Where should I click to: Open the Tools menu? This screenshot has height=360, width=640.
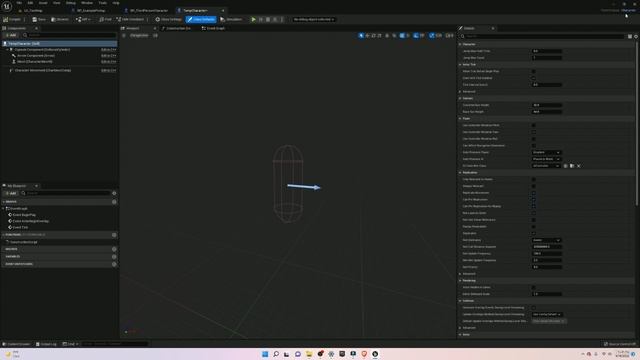[x=102, y=3]
